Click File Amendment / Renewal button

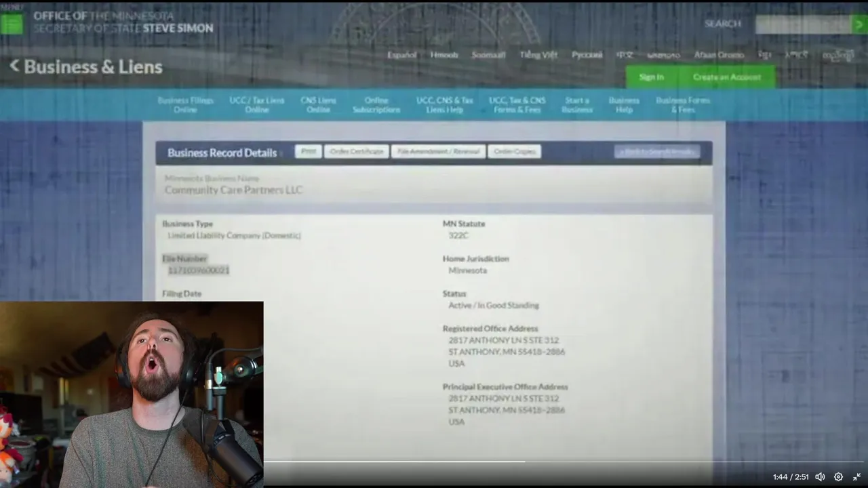tap(438, 151)
